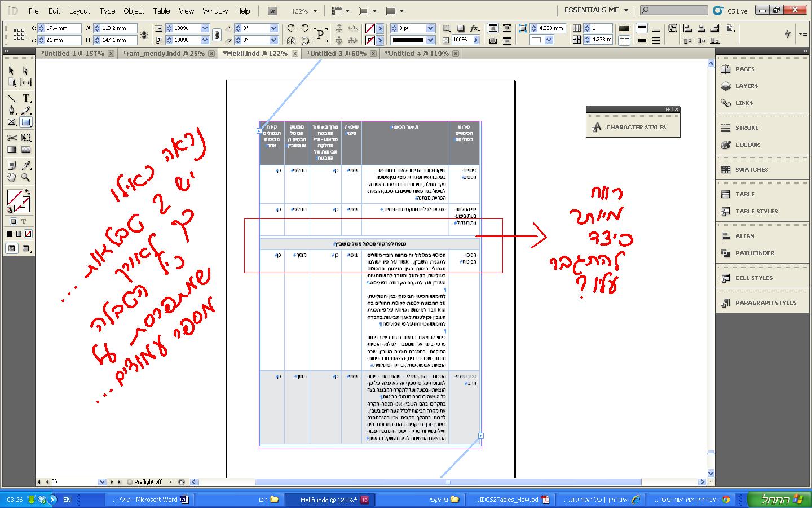Select the Eyedropper tool
812x508 pixels.
(x=25, y=165)
